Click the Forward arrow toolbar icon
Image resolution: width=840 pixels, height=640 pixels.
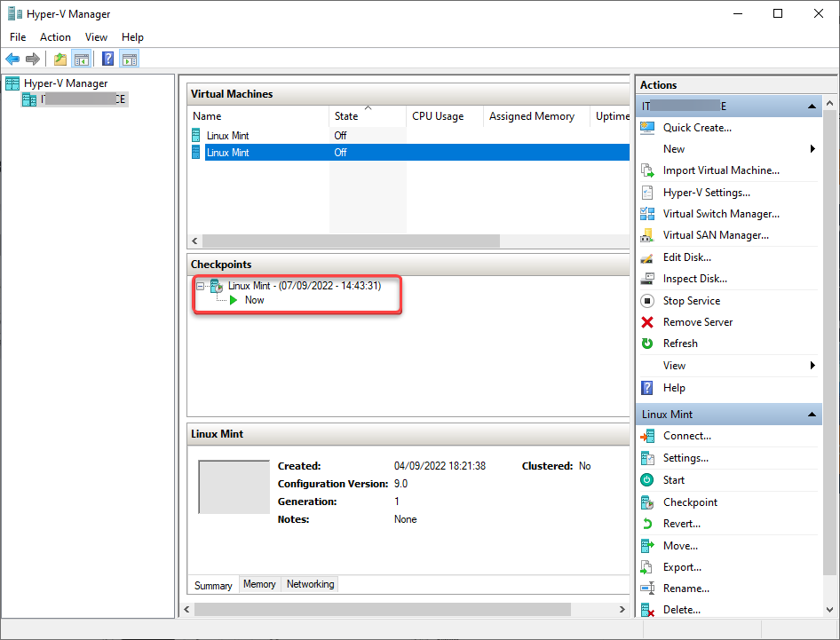click(x=33, y=59)
